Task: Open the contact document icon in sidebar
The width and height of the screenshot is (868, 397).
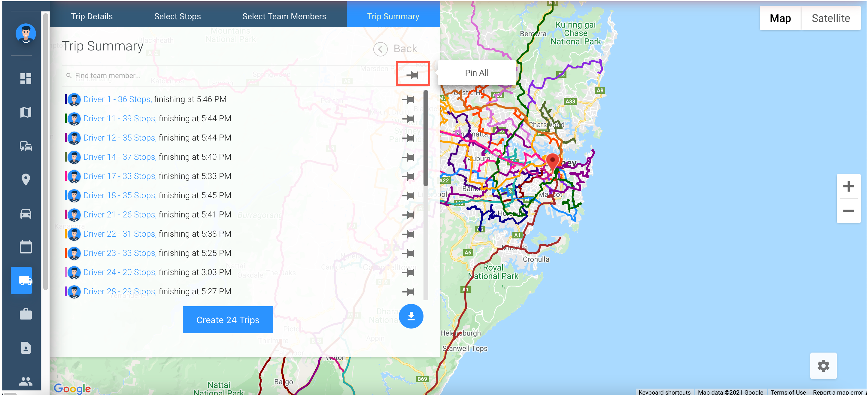Action: (x=26, y=348)
